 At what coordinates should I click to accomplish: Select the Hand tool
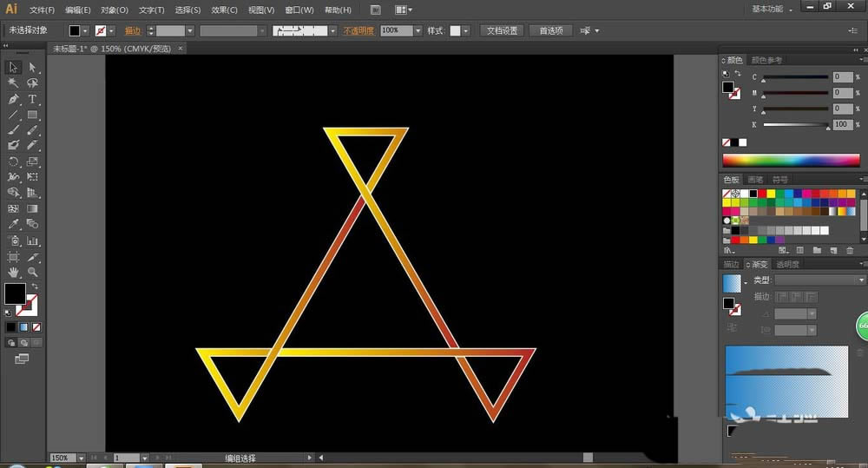(x=14, y=272)
